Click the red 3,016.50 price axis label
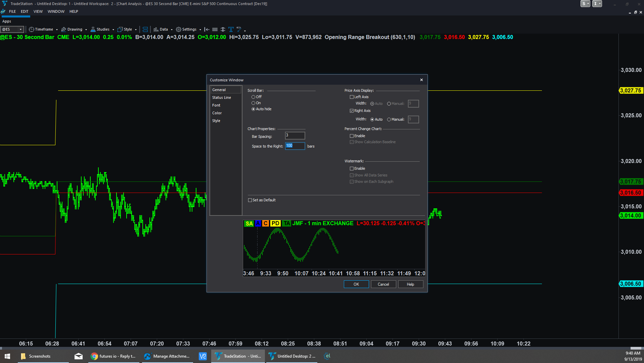This screenshot has width=644, height=363. tap(631, 193)
